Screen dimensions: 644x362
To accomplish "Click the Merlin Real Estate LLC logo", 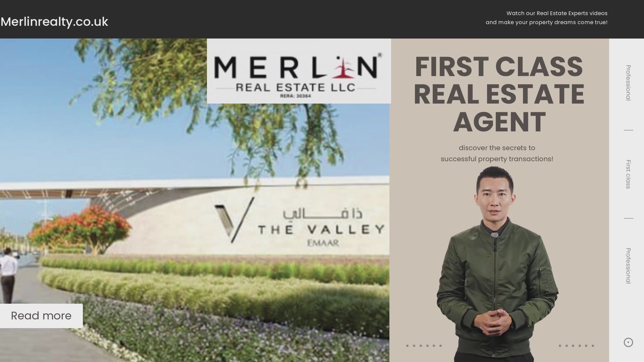I will 299,71.
